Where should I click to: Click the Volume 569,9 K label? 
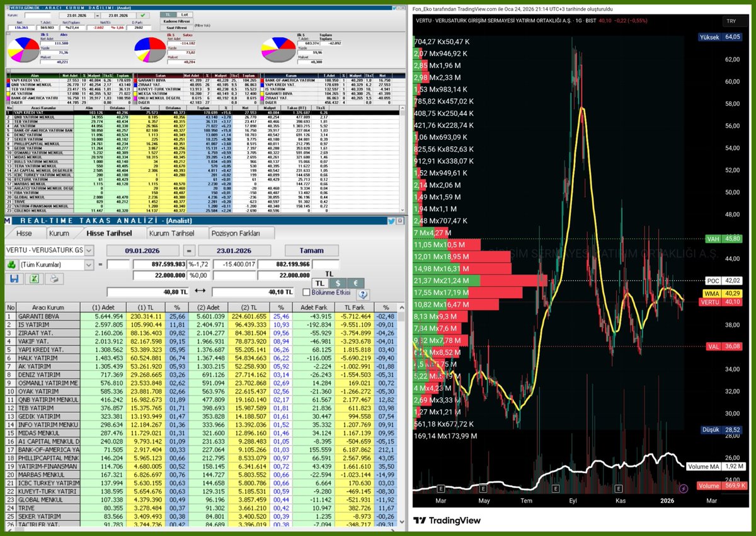pos(722,486)
